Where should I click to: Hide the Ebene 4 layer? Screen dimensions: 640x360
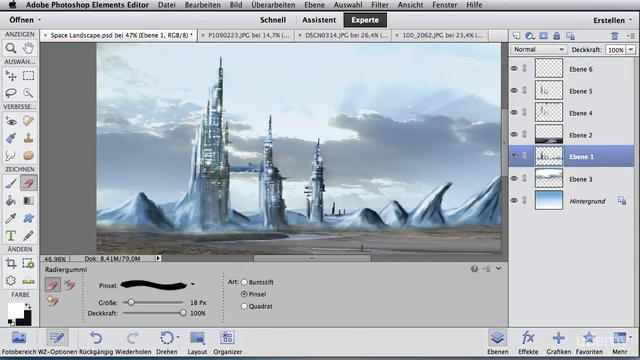point(514,113)
